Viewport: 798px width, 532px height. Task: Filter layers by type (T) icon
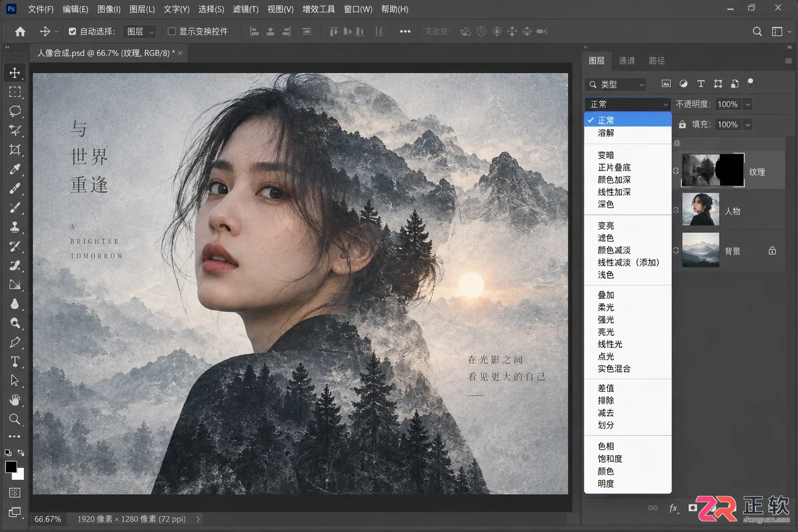tap(700, 84)
